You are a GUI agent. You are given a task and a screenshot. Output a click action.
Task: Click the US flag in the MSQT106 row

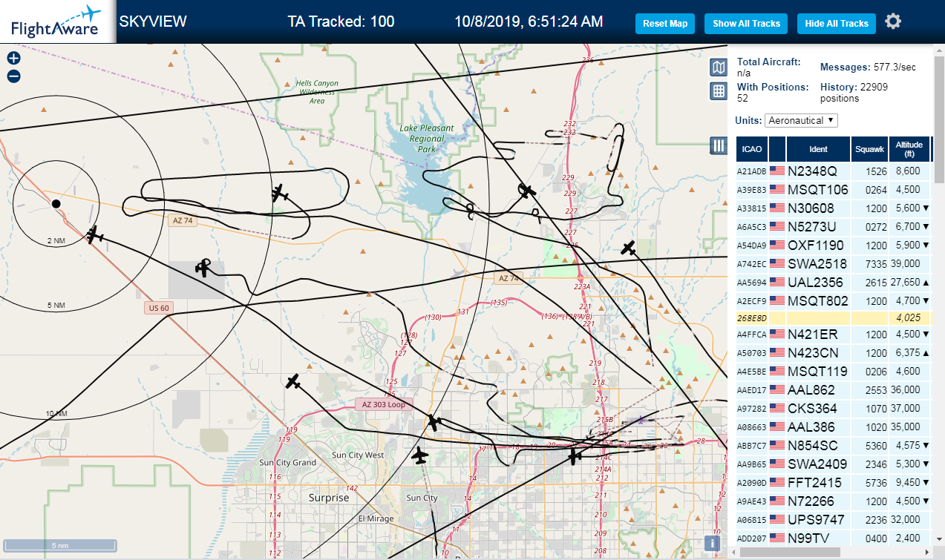pos(777,189)
